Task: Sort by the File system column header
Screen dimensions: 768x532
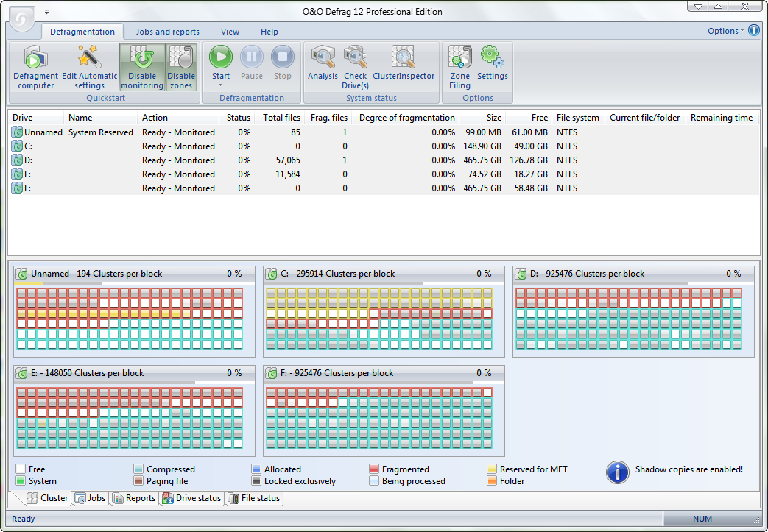Action: point(578,118)
